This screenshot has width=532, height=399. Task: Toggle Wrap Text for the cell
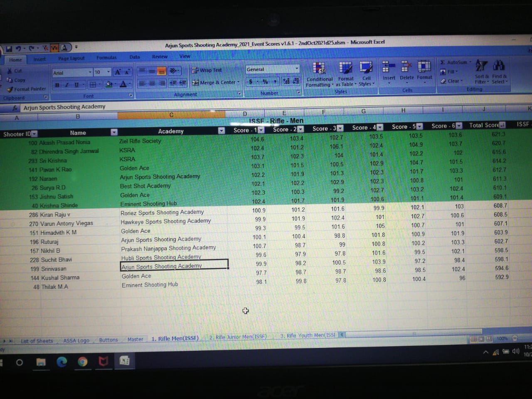[207, 70]
